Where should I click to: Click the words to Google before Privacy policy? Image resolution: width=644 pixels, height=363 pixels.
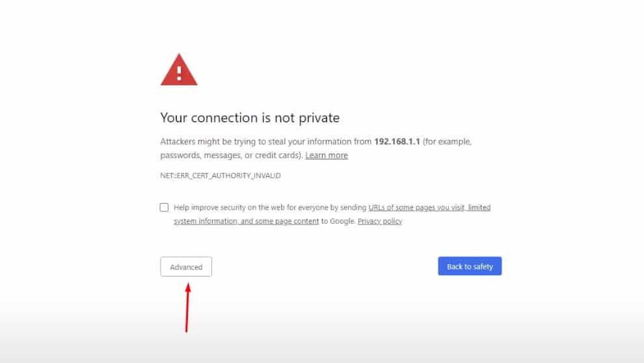coord(338,221)
